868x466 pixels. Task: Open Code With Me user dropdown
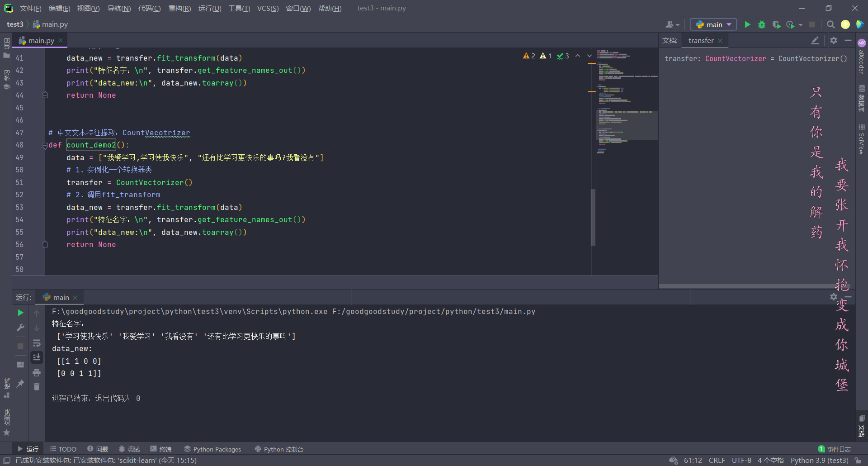[673, 24]
